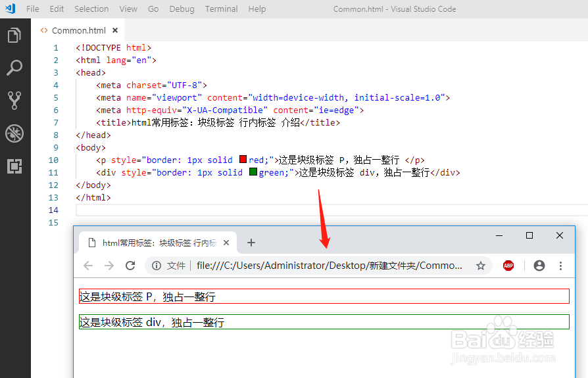Open the Debug view in activity bar
Image resolution: width=588 pixels, height=378 pixels.
(14, 133)
